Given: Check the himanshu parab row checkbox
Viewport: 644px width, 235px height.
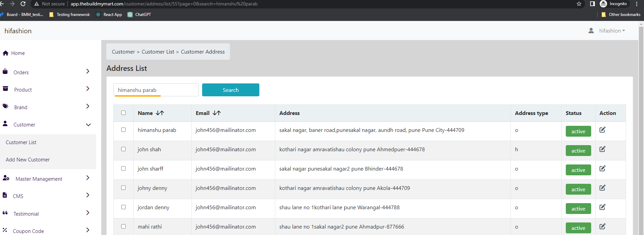Looking at the screenshot, I should [123, 130].
